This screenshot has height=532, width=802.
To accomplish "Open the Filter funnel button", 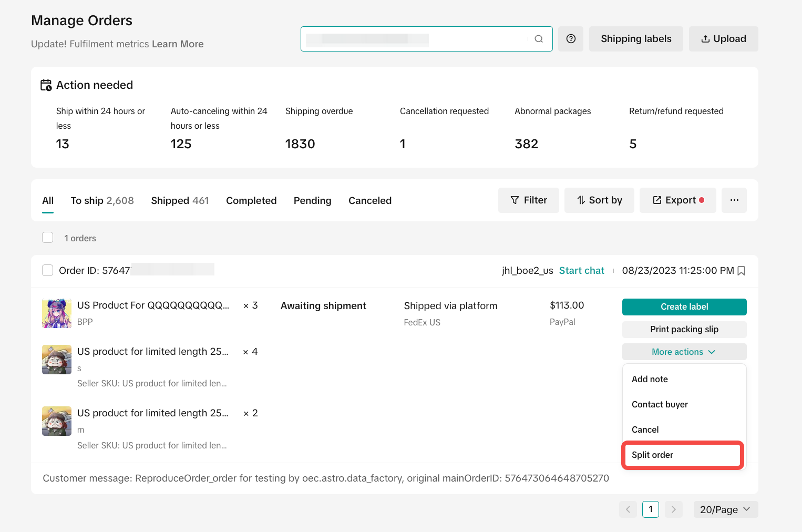I will 528,200.
